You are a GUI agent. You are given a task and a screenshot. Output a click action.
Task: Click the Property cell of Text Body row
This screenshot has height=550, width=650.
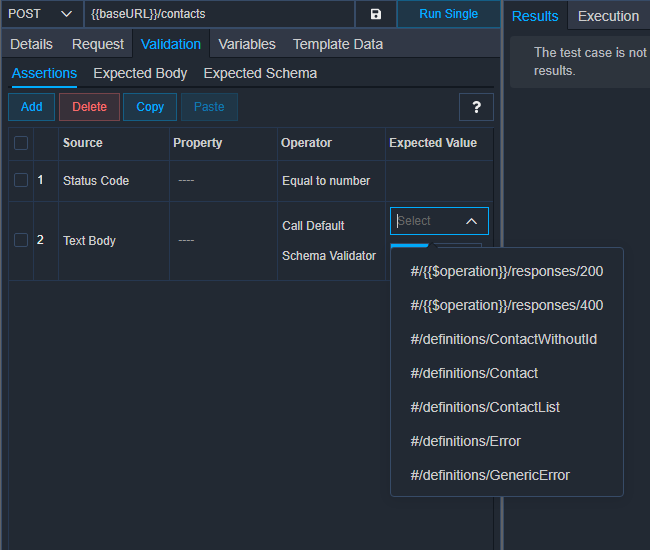(x=223, y=241)
